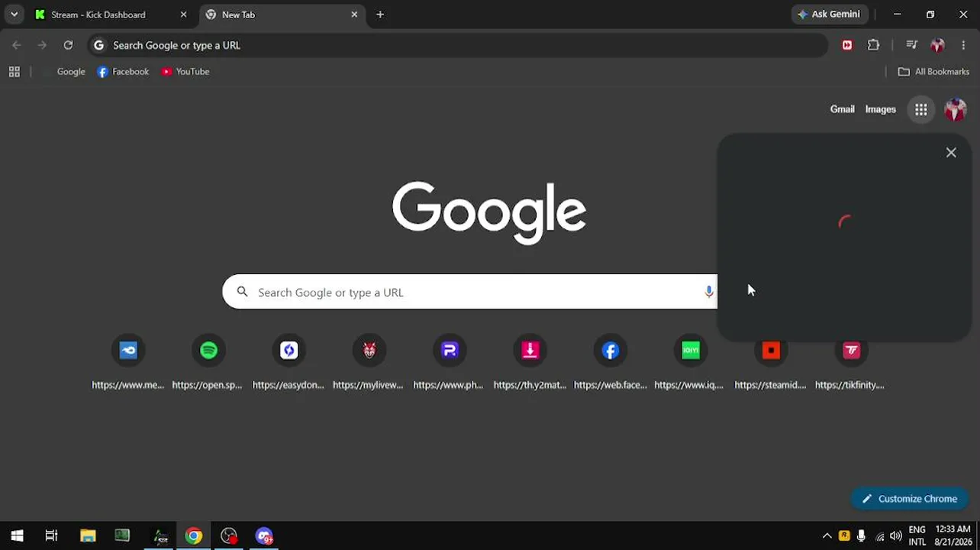Open the https://www.me... shortcut tile
This screenshot has height=550, width=980.
(x=128, y=350)
